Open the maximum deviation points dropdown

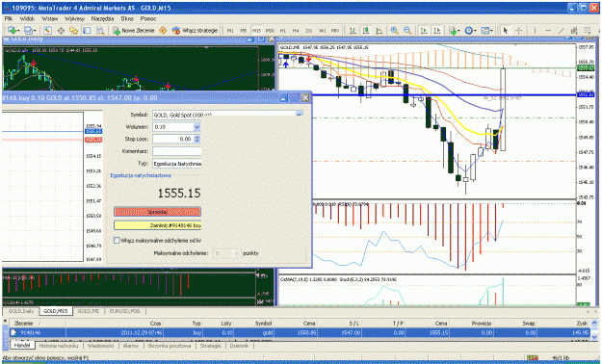coord(236,253)
